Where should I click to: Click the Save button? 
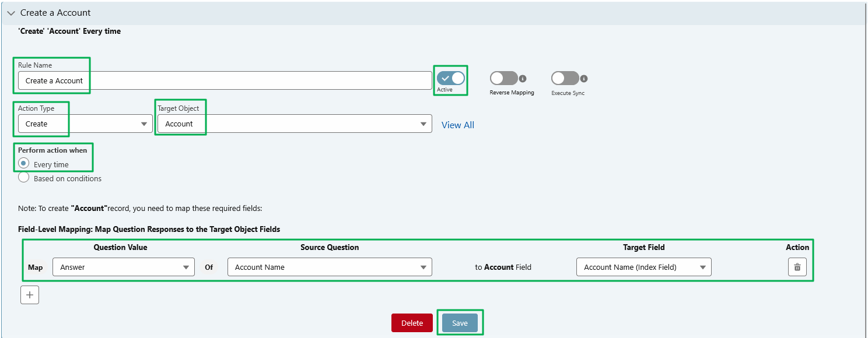(460, 323)
